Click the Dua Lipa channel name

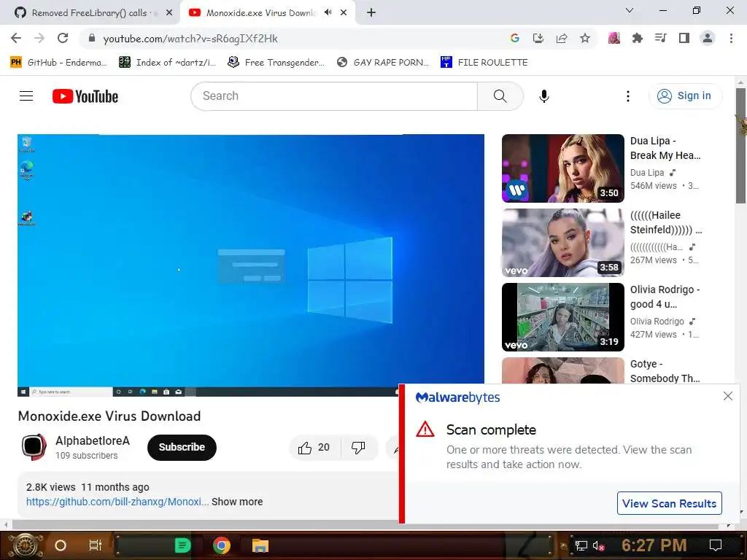647,173
